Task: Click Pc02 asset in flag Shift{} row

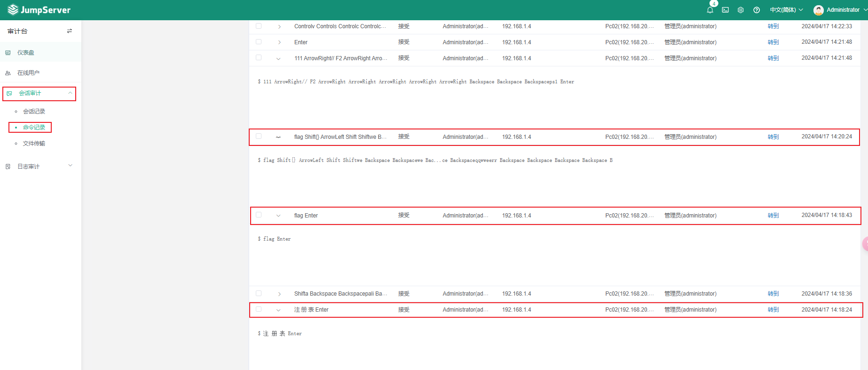Action: pyautogui.click(x=629, y=137)
